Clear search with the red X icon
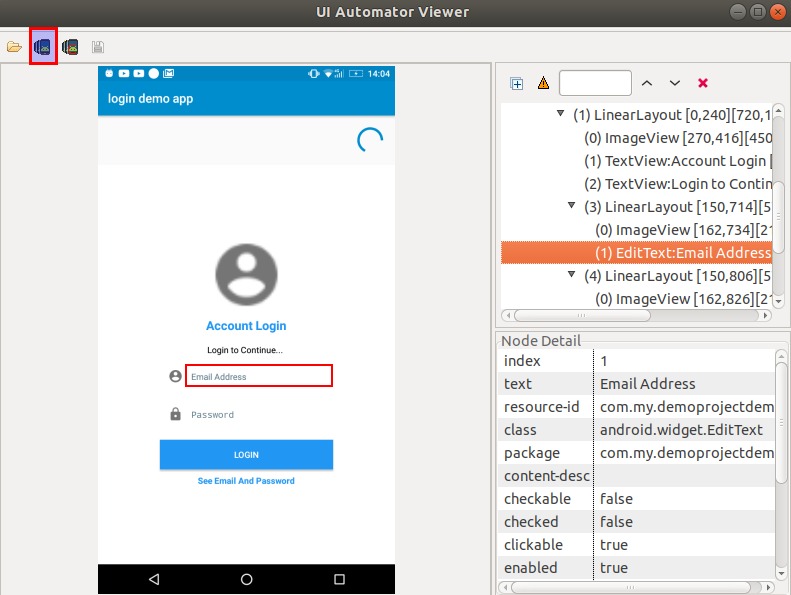 tap(703, 83)
